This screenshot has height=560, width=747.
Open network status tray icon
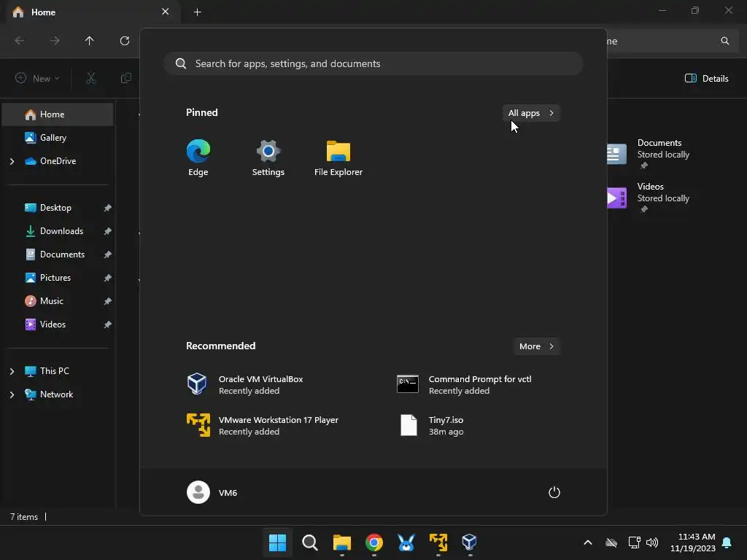coord(634,542)
